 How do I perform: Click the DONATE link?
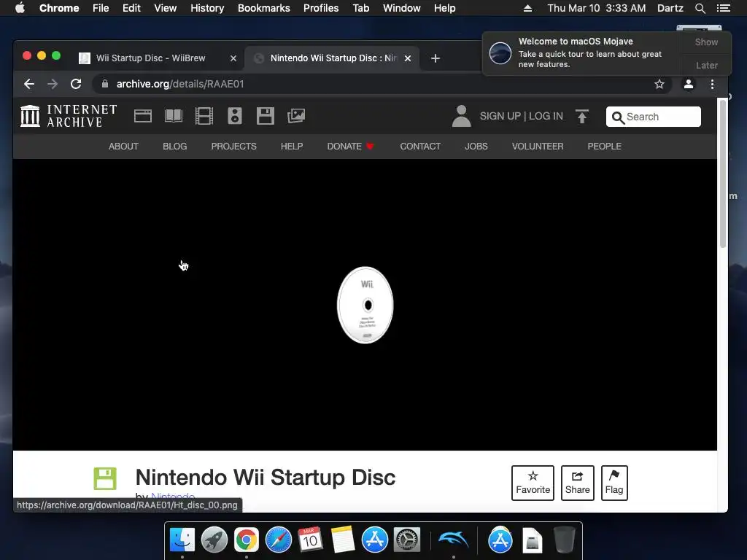(x=351, y=146)
